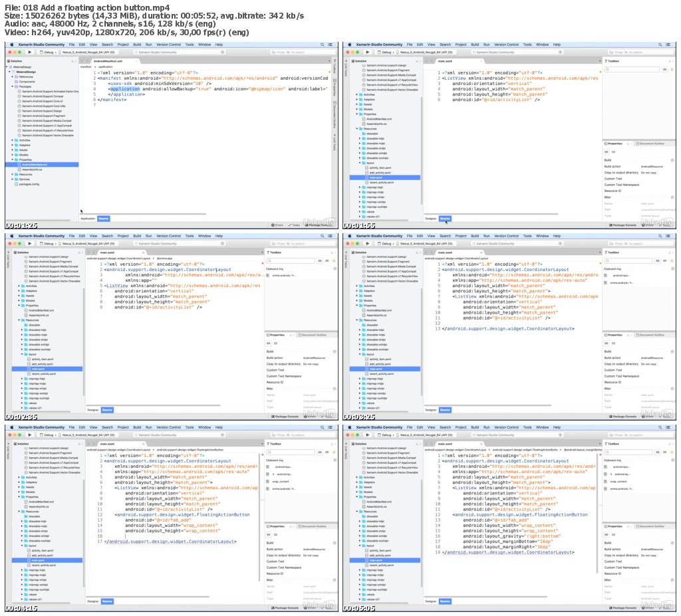Viewport: 681px width, 616px height.
Task: Click the Run play button in the 00:02:35 frame
Action: click(x=29, y=243)
